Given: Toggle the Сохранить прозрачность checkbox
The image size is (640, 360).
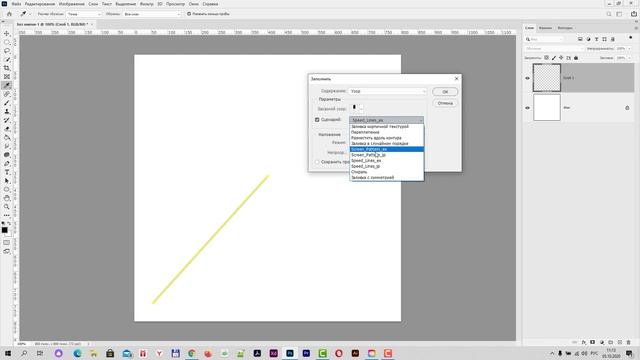Looking at the screenshot, I should pyautogui.click(x=317, y=162).
